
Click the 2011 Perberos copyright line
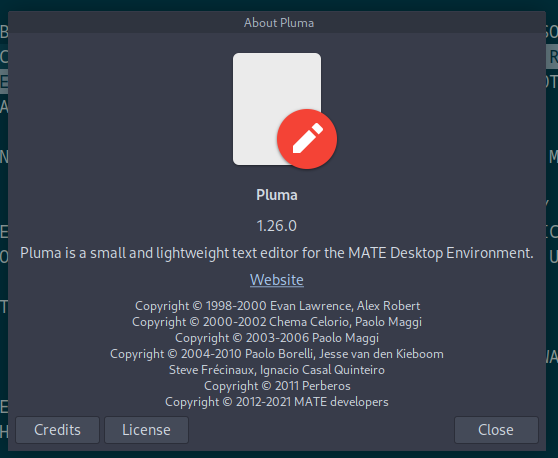[277, 386]
